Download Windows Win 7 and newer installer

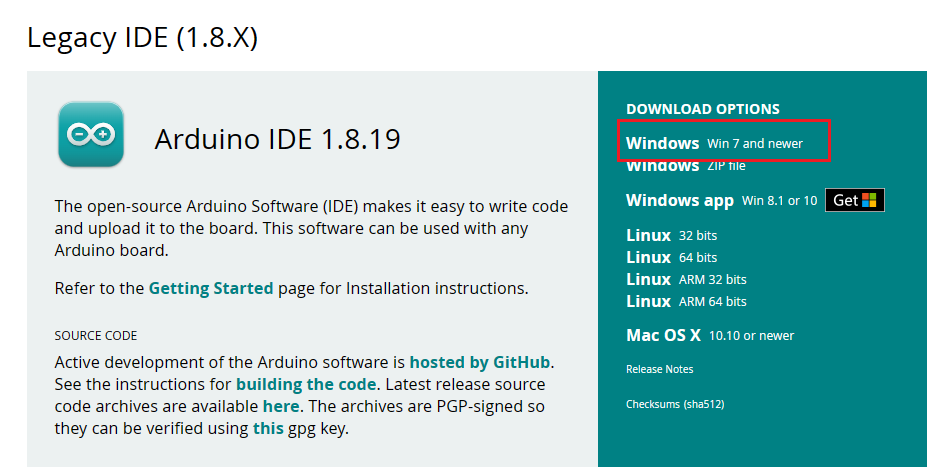tap(714, 143)
